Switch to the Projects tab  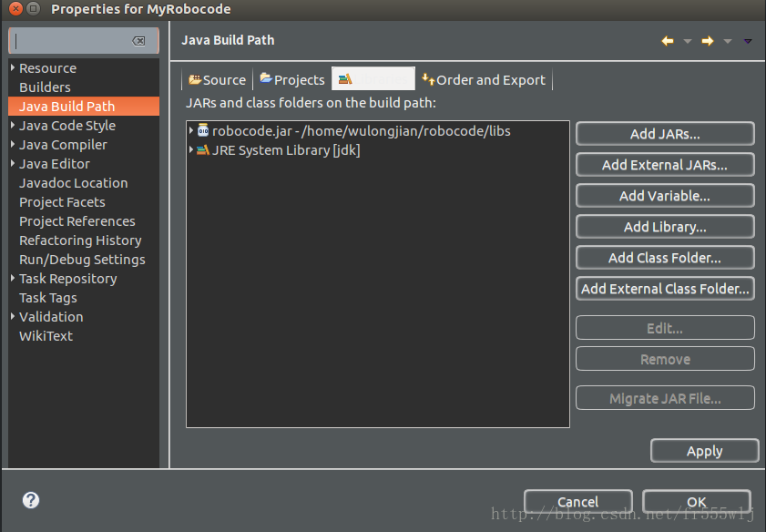click(292, 79)
